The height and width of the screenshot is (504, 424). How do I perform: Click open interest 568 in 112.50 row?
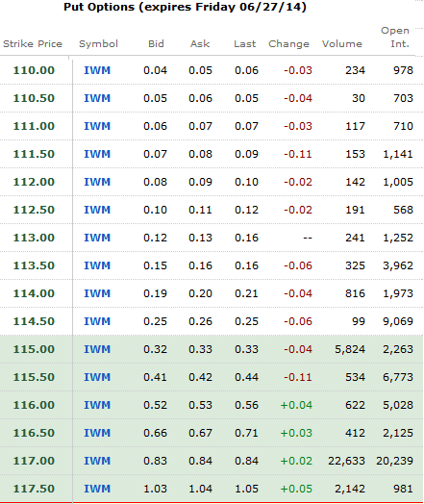click(x=403, y=210)
